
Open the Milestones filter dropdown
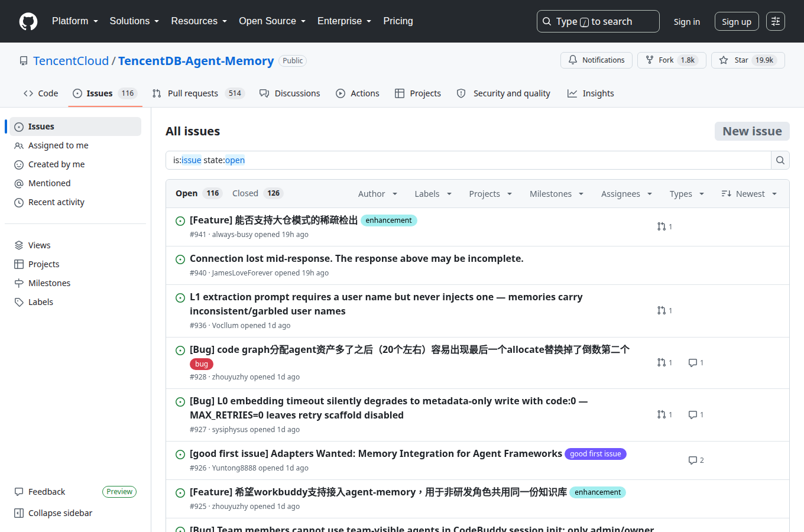[556, 194]
